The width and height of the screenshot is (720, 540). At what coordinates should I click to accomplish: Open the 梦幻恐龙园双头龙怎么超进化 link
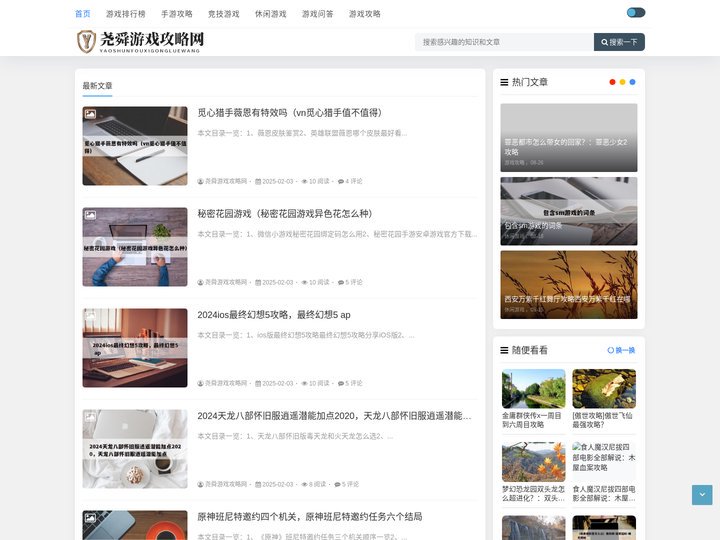click(x=534, y=494)
